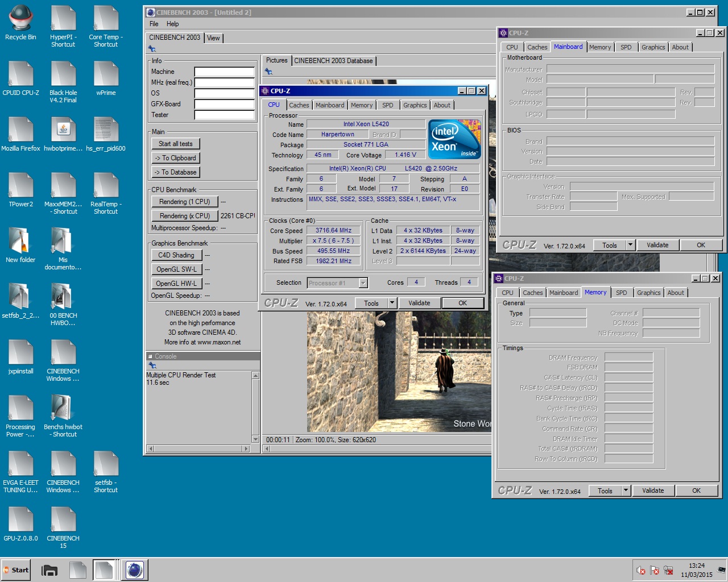The image size is (728, 582).
Task: Select the hwbotprime Java file icon
Action: tap(63, 134)
